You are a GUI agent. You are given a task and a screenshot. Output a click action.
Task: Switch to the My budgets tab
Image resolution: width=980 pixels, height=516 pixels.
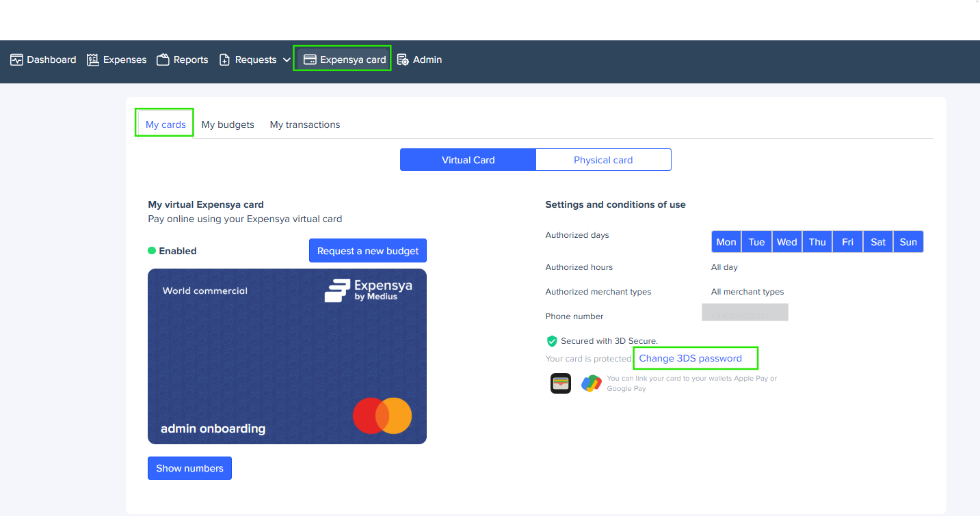coord(228,124)
